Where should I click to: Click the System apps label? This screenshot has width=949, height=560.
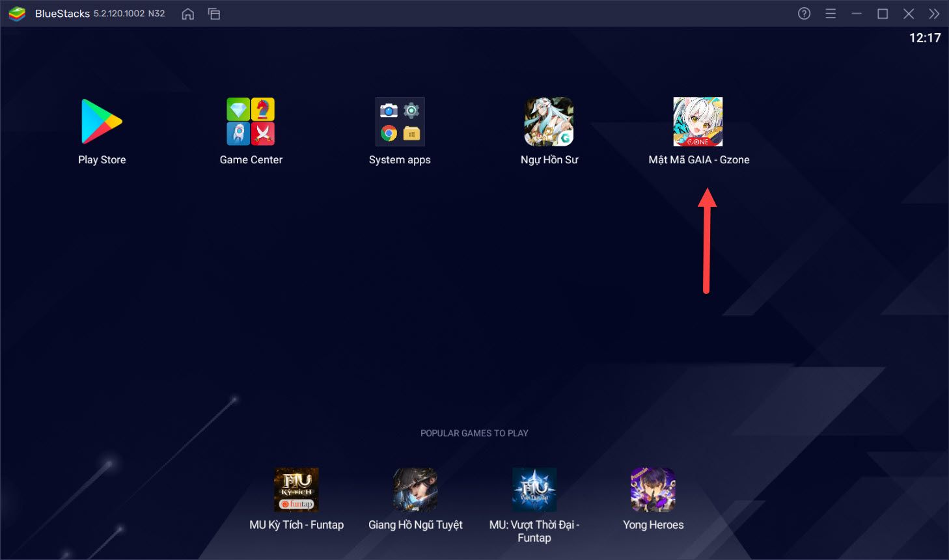point(400,160)
